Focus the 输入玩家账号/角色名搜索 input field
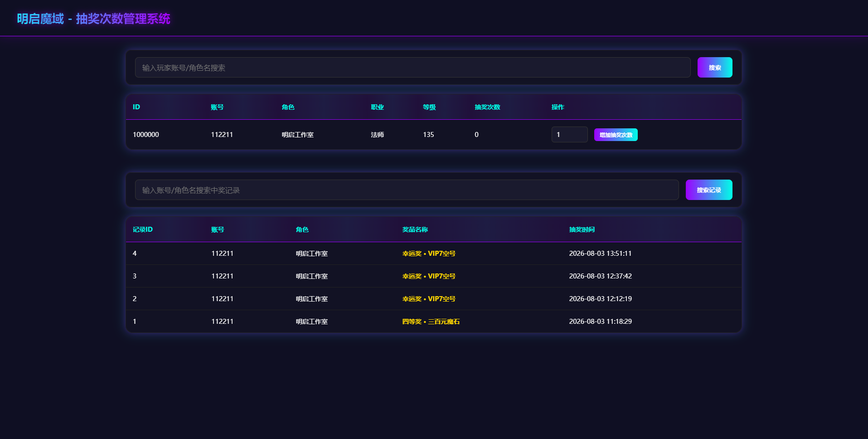The image size is (868, 439). point(412,68)
